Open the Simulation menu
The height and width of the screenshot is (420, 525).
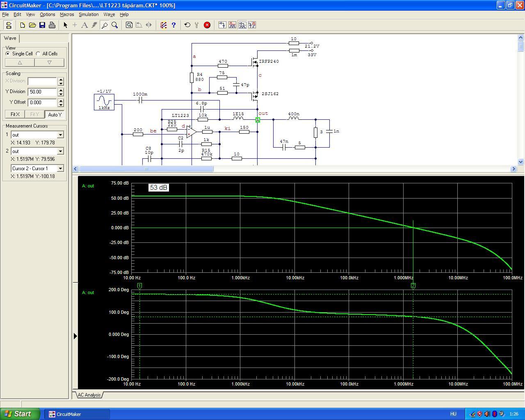(x=89, y=14)
